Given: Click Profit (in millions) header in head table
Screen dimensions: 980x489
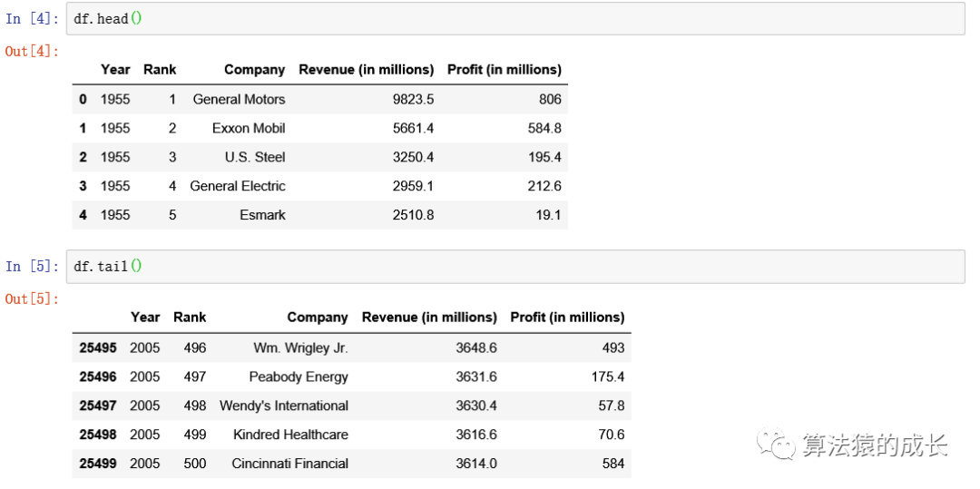Looking at the screenshot, I should [505, 70].
